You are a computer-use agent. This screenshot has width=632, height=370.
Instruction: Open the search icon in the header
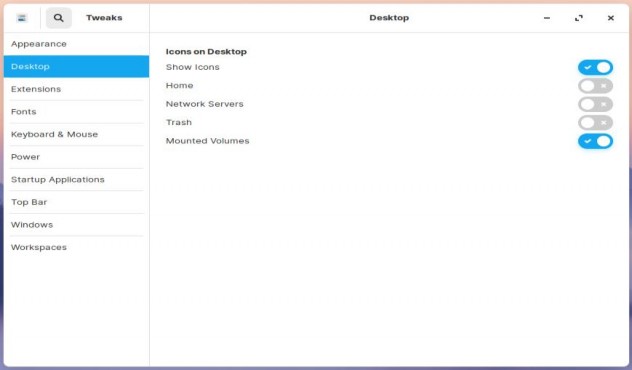[x=58, y=18]
